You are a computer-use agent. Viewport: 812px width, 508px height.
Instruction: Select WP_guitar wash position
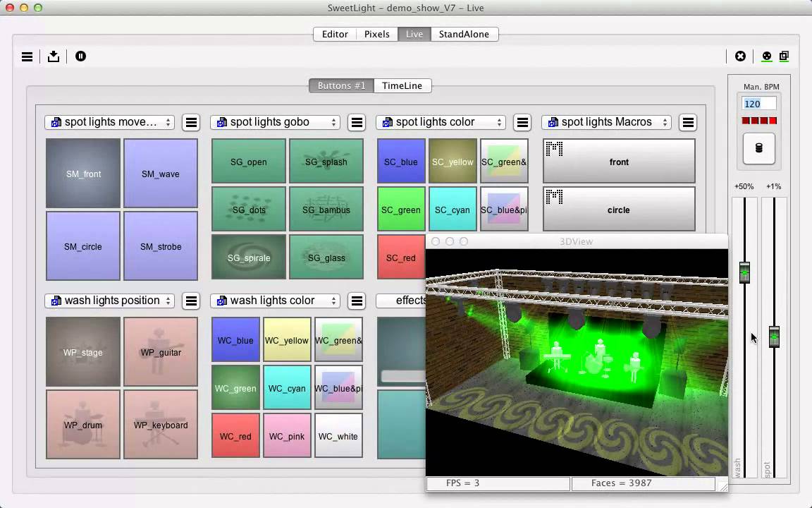coord(161,352)
